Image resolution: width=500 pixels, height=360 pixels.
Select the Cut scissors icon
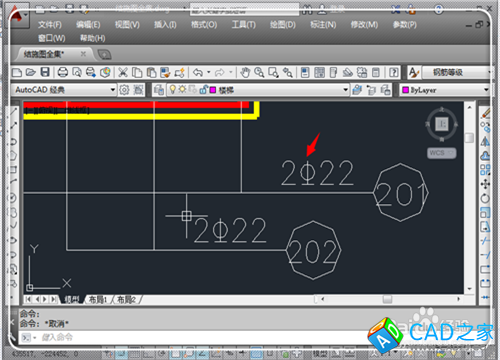tap(123, 72)
